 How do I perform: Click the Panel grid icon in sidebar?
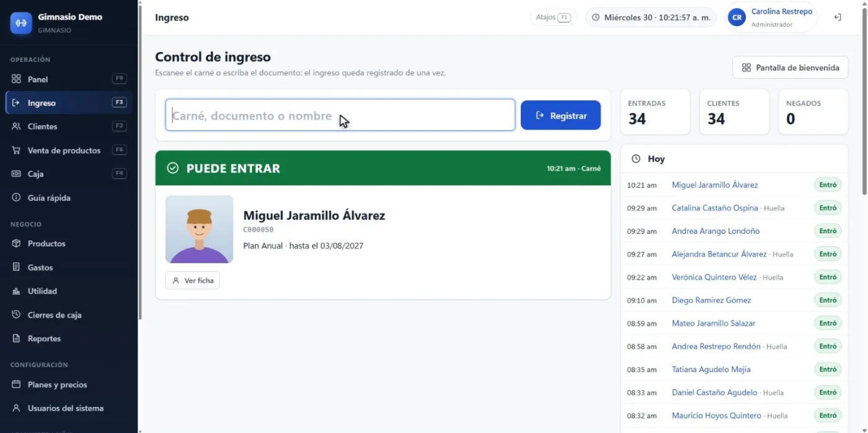point(16,79)
